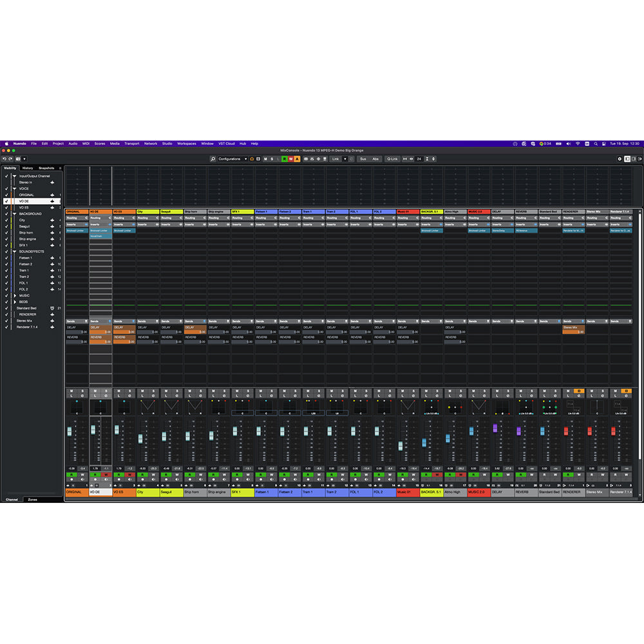Image resolution: width=644 pixels, height=644 pixels.
Task: Click Read automation button on City channel
Action: (x=142, y=475)
